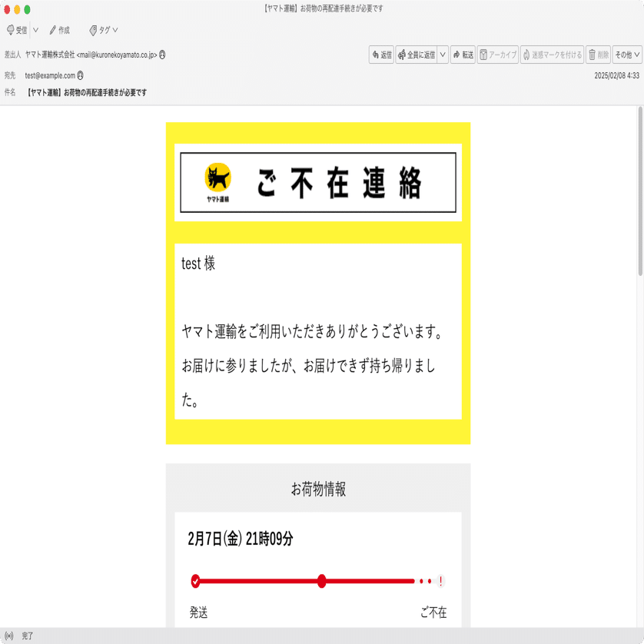Open the 全員に返信 dropdown arrow

pyautogui.click(x=441, y=54)
